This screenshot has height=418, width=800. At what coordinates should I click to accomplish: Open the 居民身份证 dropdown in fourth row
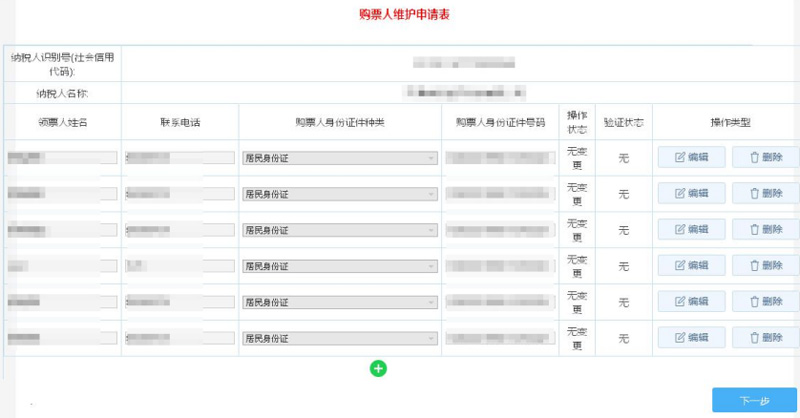[340, 266]
